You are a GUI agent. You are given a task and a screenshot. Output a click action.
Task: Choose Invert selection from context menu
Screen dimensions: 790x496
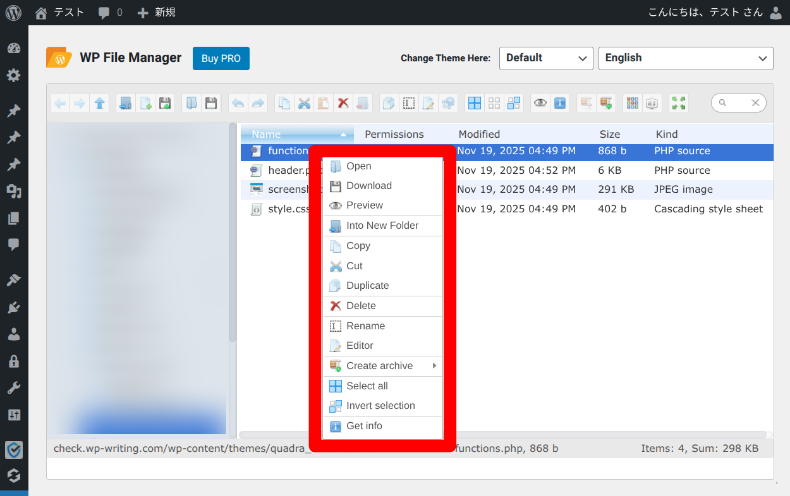pos(382,406)
